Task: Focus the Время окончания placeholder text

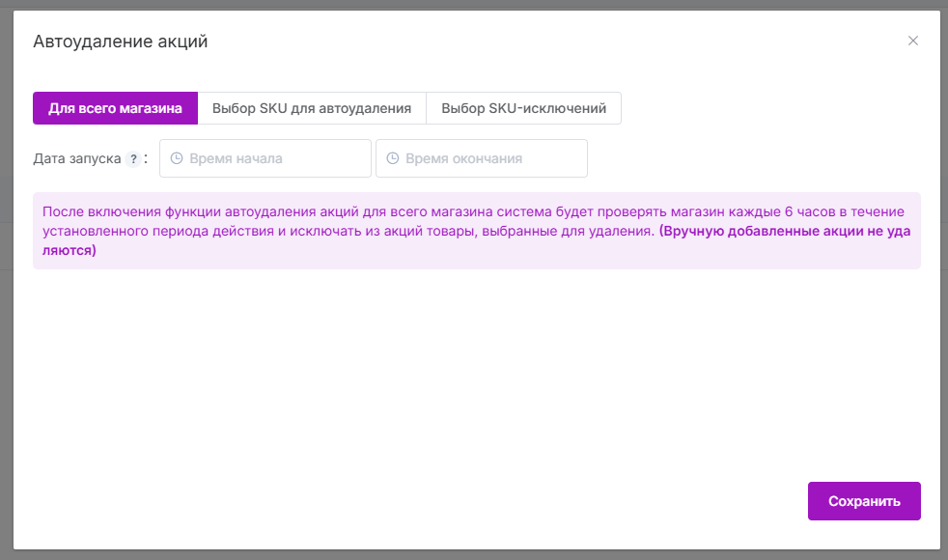Action: (x=463, y=158)
